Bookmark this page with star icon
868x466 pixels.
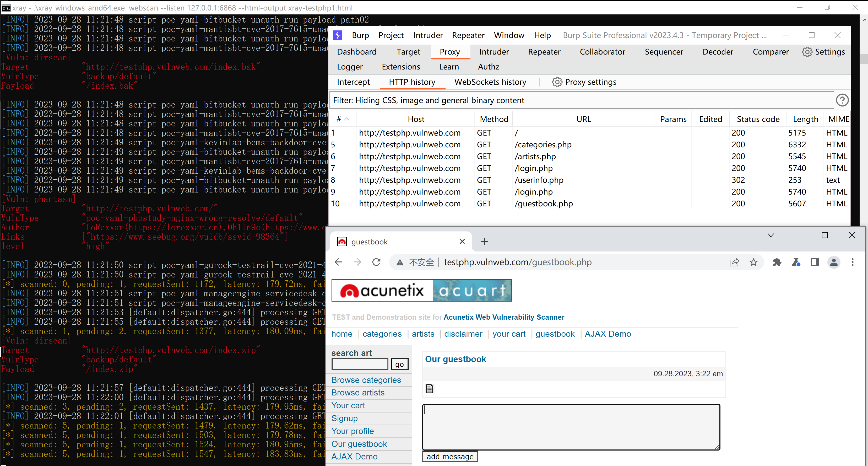pos(753,262)
